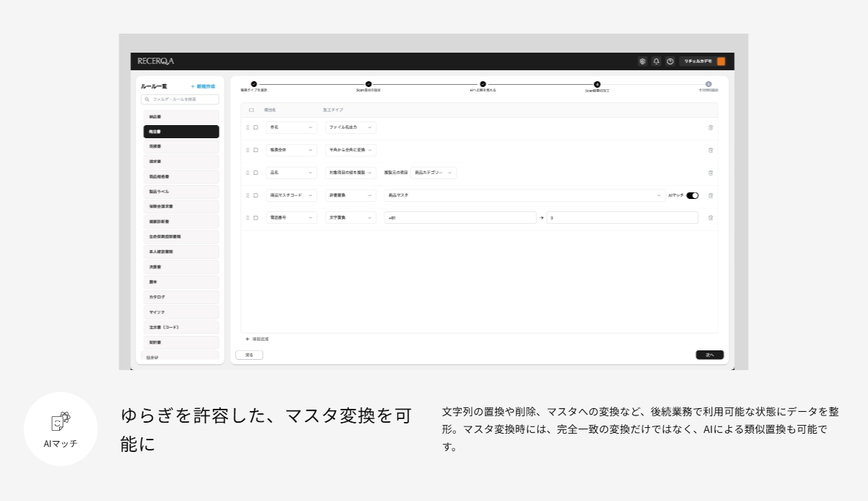Click the layered settings icon in top bar
The width and height of the screenshot is (868, 501).
click(643, 61)
